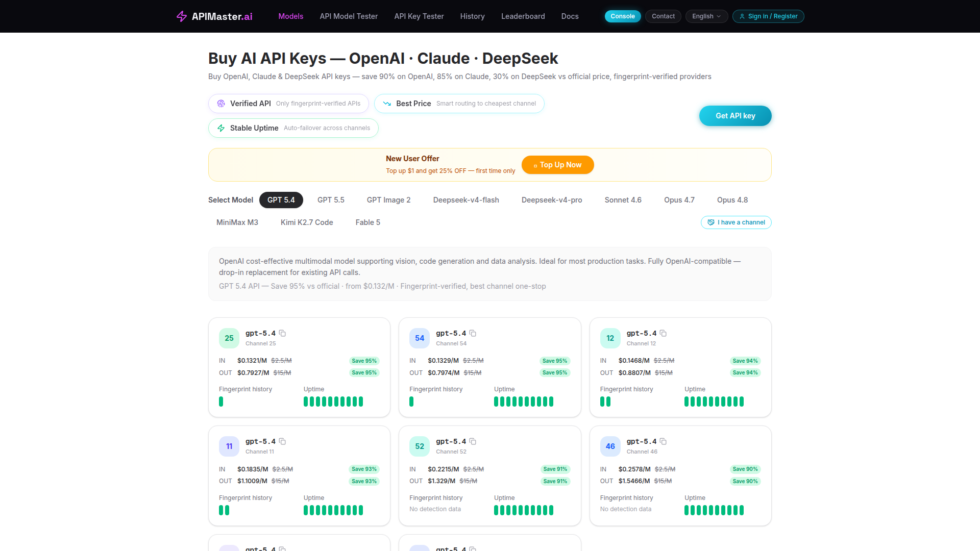980x551 pixels.
Task: Click the New User Offer heading
Action: pos(412,159)
